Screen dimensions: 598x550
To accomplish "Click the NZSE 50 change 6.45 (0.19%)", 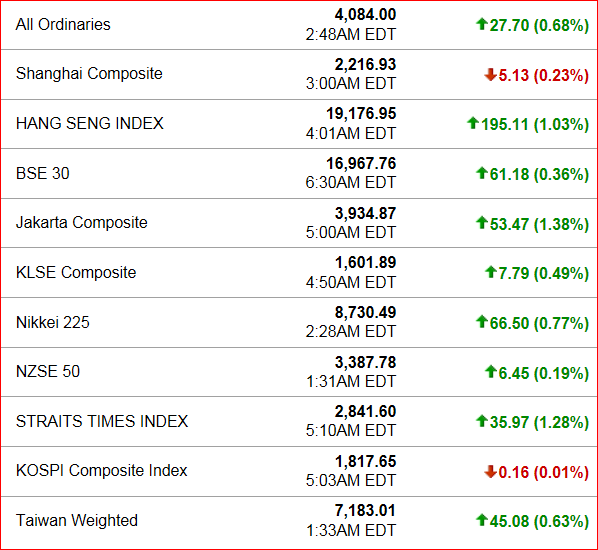I will 543,373.
